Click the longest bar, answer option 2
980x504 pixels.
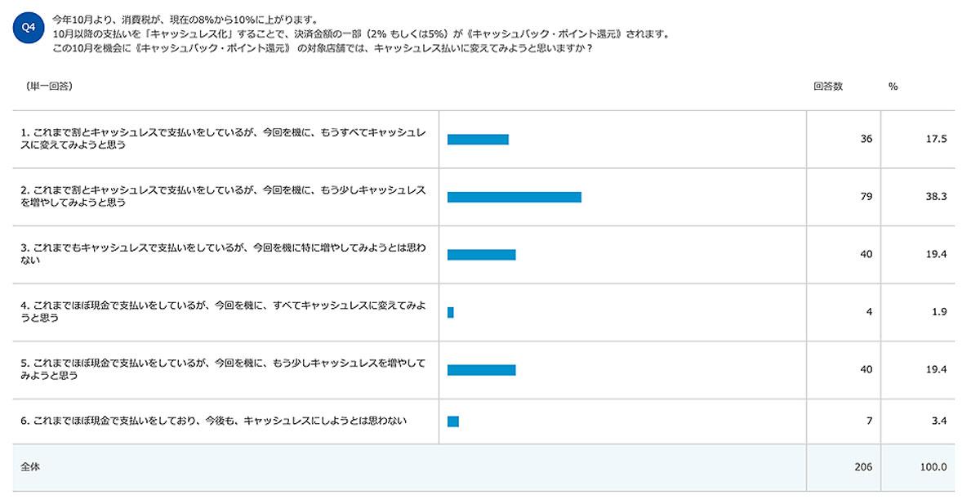(x=514, y=197)
